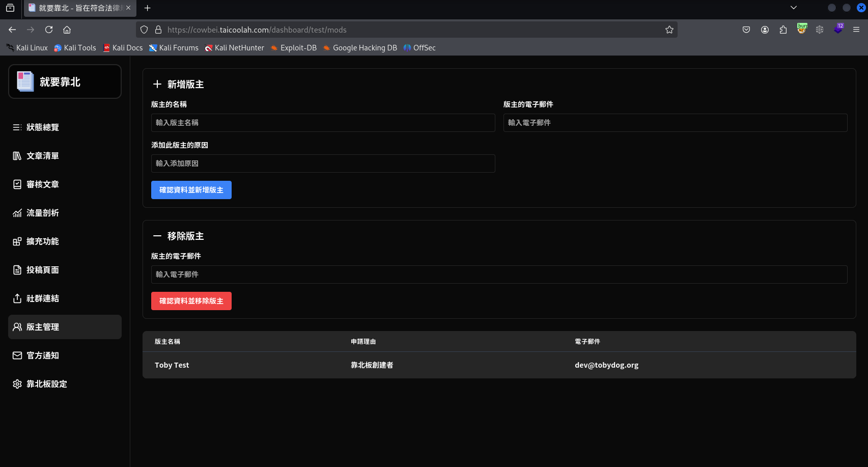This screenshot has width=868, height=467.
Task: Open 官方通知 in sidebar
Action: [65, 355]
